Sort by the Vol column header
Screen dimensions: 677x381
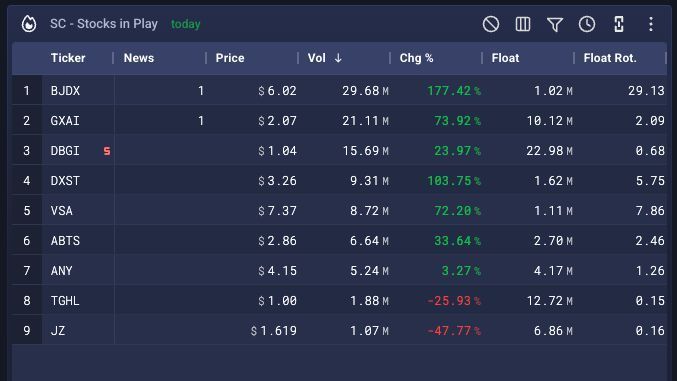click(x=316, y=58)
